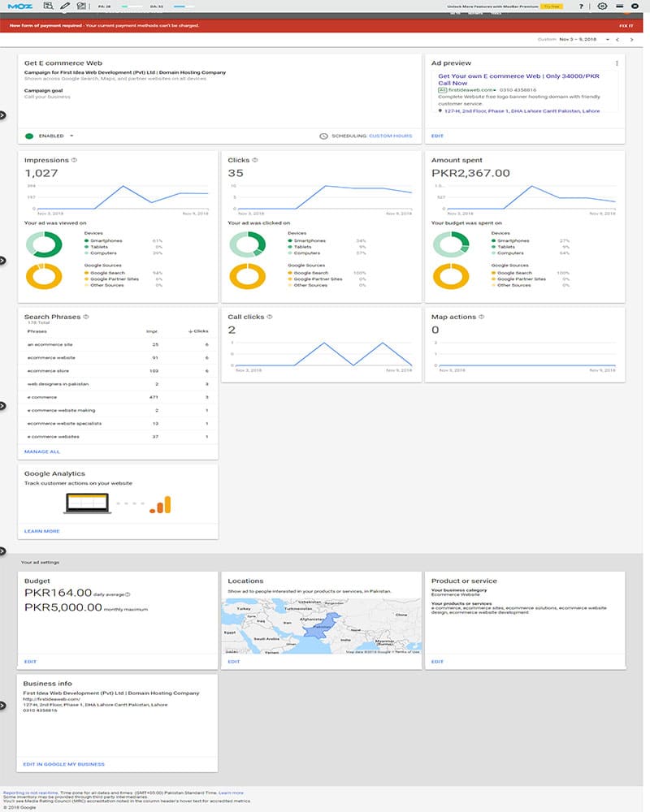Click the MozBar dock position icon
The width and height of the screenshot is (650, 812).
click(619, 6)
